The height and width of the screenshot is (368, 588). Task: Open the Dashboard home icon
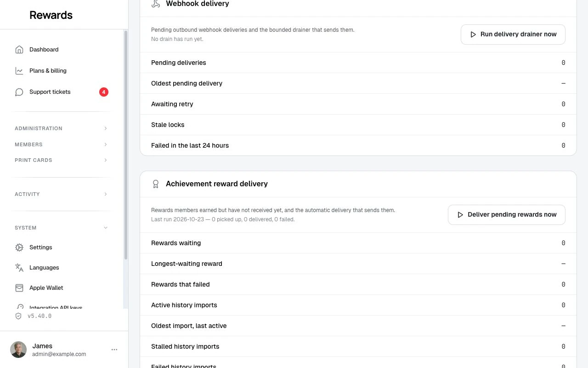[x=19, y=50]
